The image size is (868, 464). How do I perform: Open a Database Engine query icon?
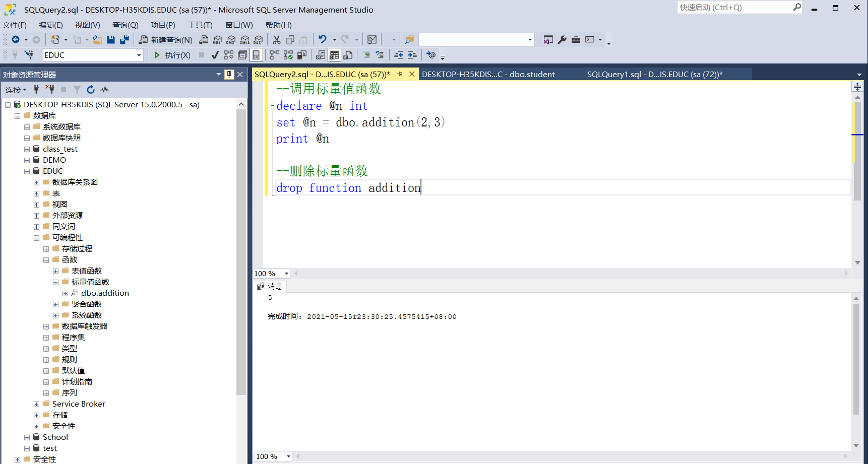[204, 40]
